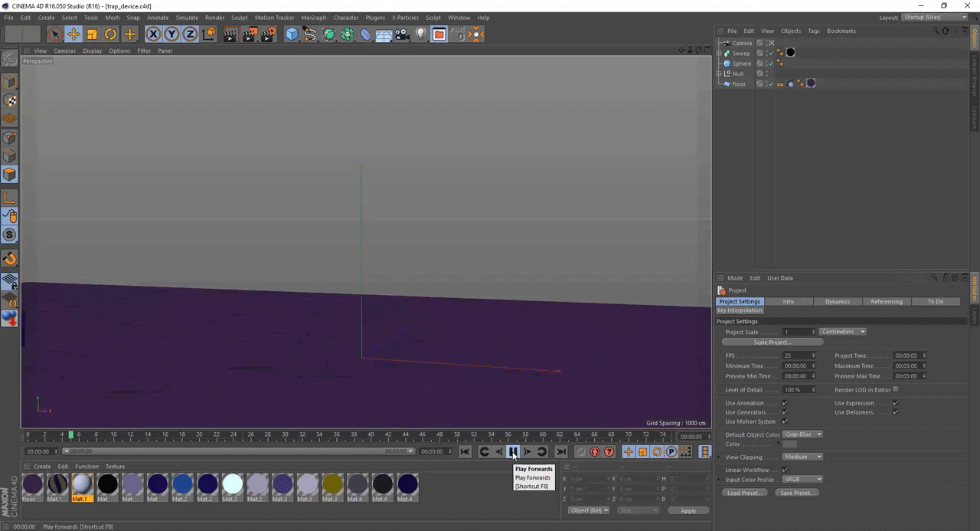Toggle the Z axis lock
Viewport: 980px width, 531px height.
tap(190, 34)
